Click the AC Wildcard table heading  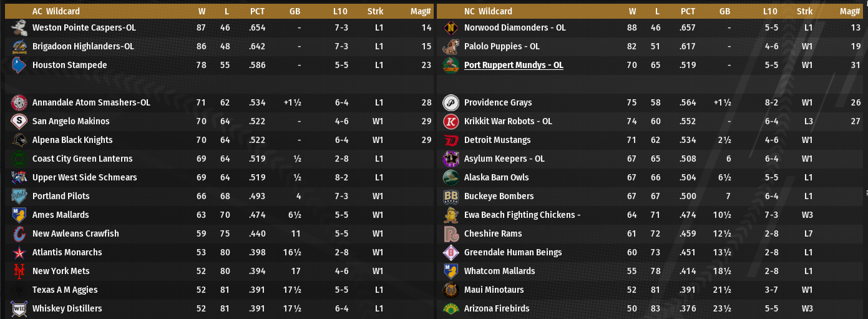click(56, 11)
